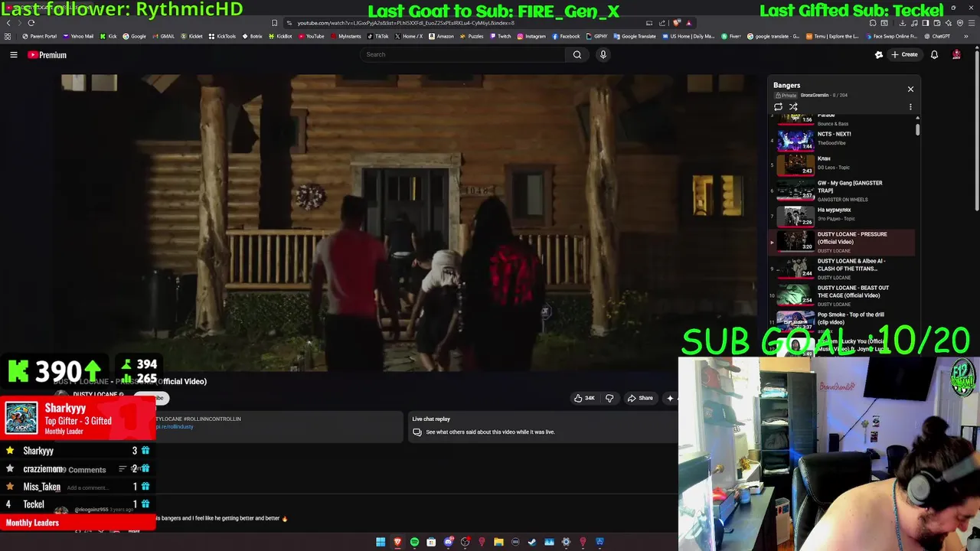Click the browser address bar URL

tap(406, 23)
